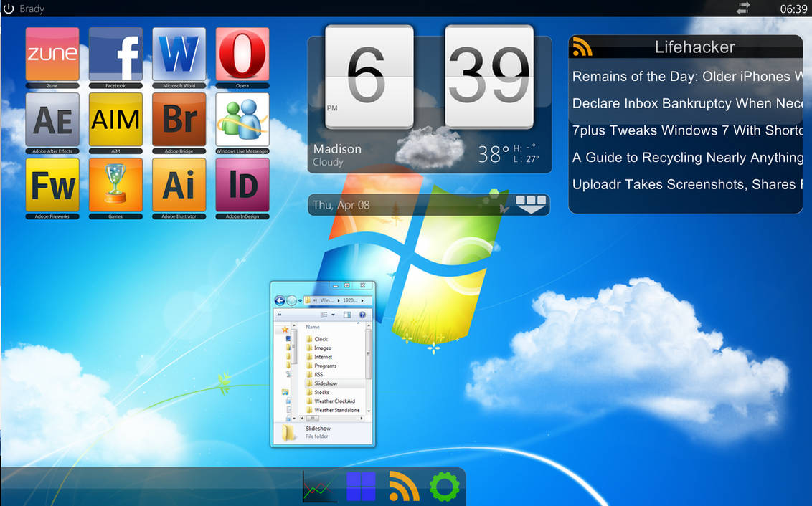
Task: Open 'A Guide to Recycling' headline
Action: pyautogui.click(x=686, y=157)
